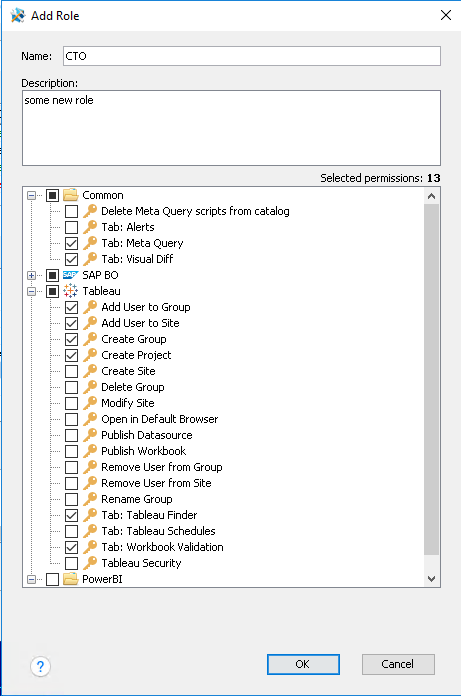Uncheck the Tab: Meta Query checkbox
This screenshot has width=461, height=696.
pyautogui.click(x=71, y=243)
